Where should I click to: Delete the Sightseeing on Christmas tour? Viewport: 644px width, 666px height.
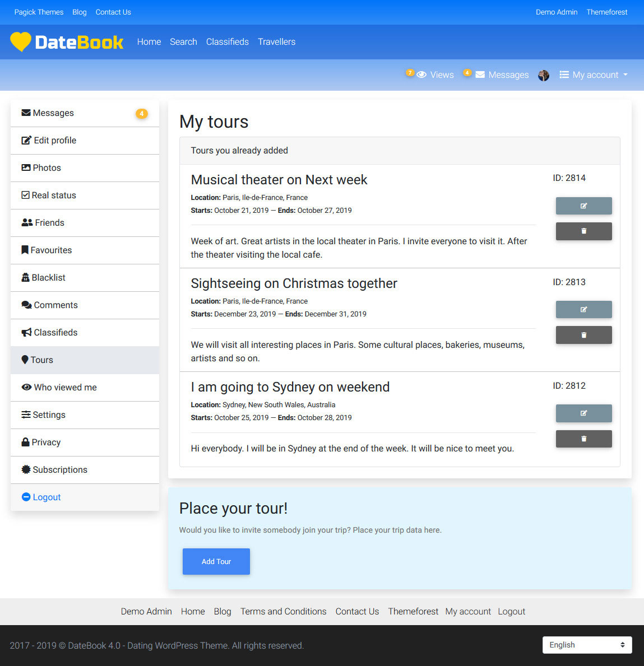[583, 335]
